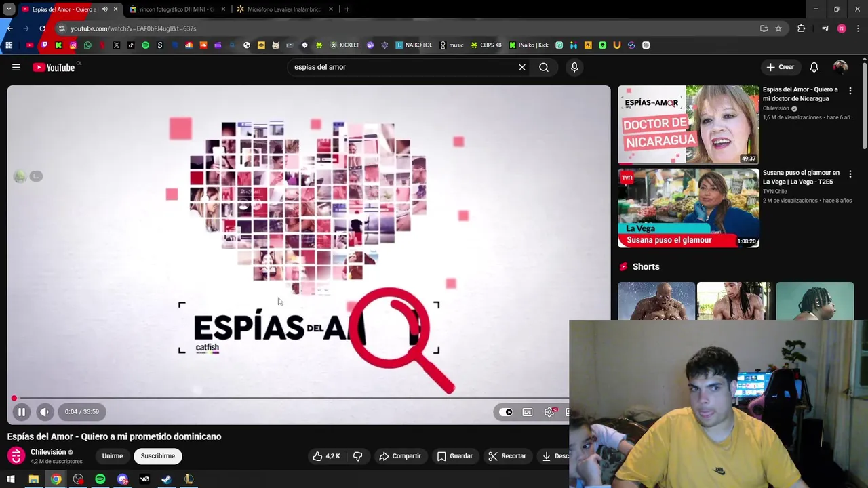Open the second Shorts thumbnail
This screenshot has width=868, height=488.
pyautogui.click(x=735, y=301)
